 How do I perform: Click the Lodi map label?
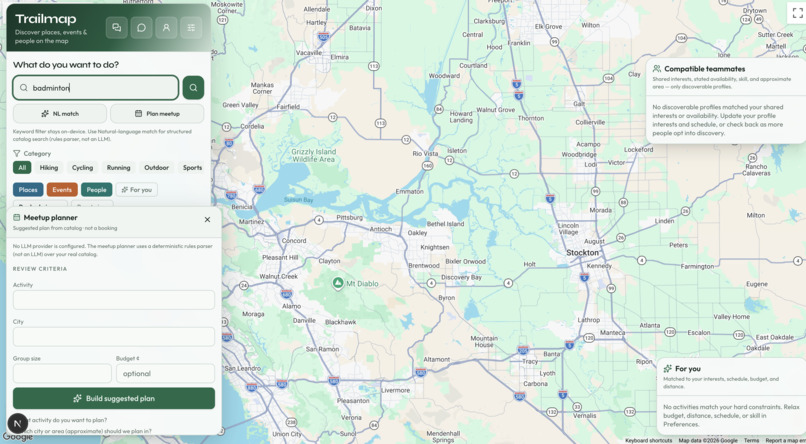coord(590,164)
